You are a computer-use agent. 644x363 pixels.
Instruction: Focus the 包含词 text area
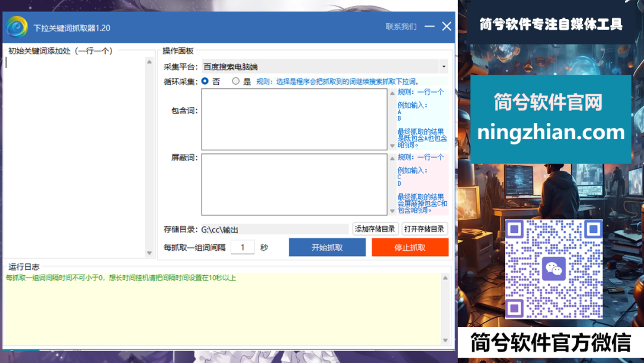pyautogui.click(x=294, y=119)
